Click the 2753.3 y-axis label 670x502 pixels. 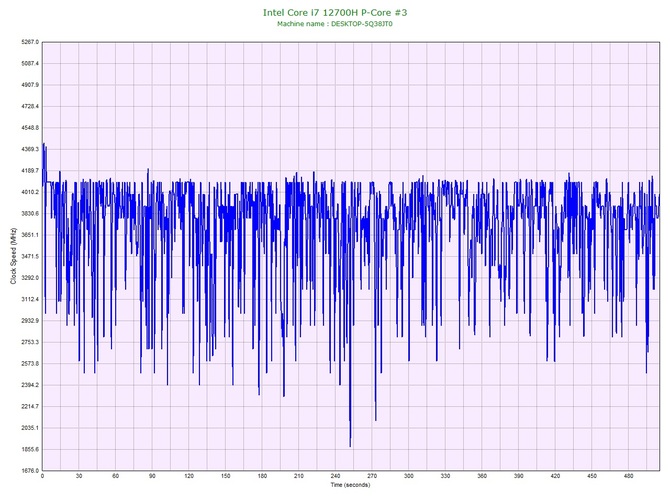[x=30, y=342]
